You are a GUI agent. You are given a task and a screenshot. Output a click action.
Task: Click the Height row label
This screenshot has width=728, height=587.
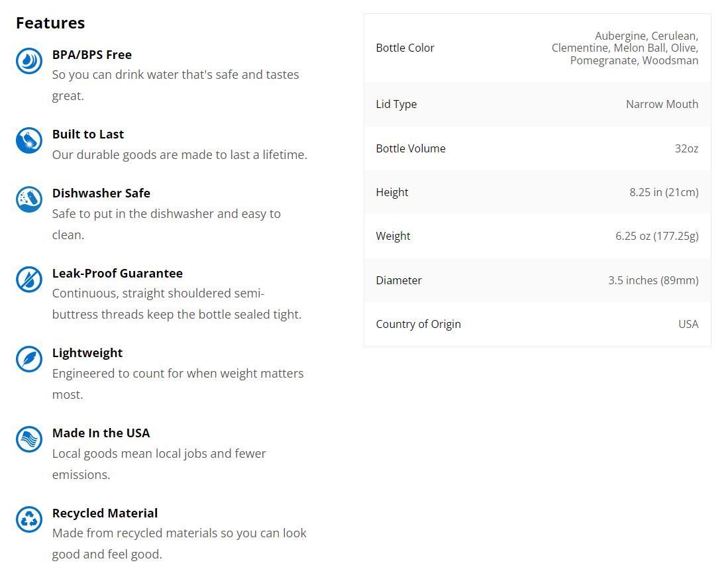[392, 192]
